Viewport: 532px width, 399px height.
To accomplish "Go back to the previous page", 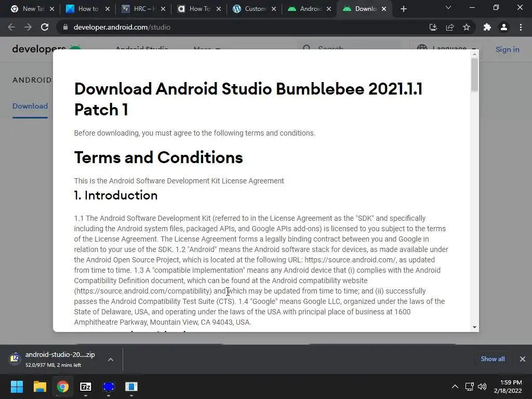I will (x=11, y=27).
